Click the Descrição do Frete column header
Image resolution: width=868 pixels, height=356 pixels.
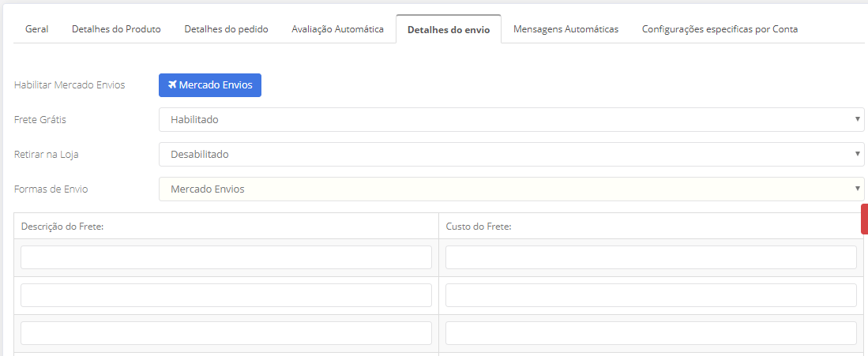click(x=63, y=227)
